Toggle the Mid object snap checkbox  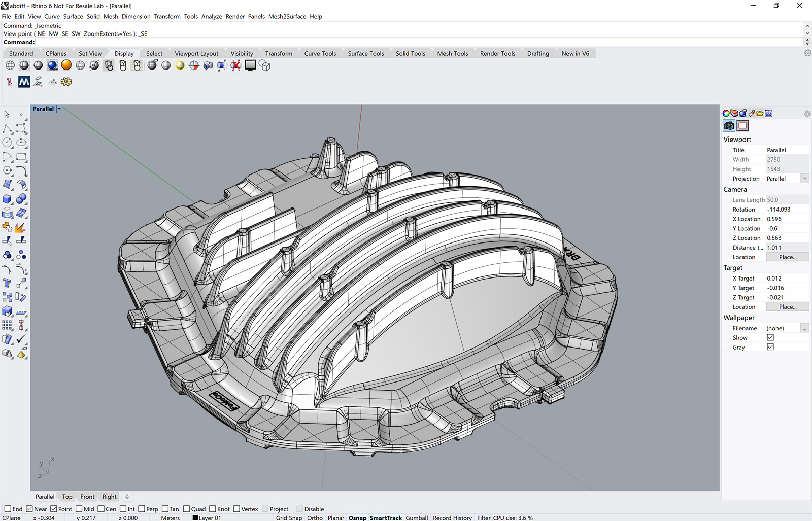point(79,509)
